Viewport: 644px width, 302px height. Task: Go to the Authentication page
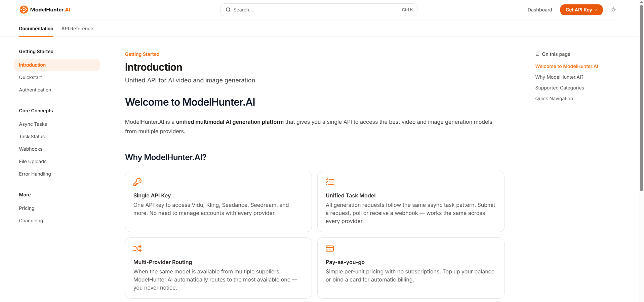35,90
